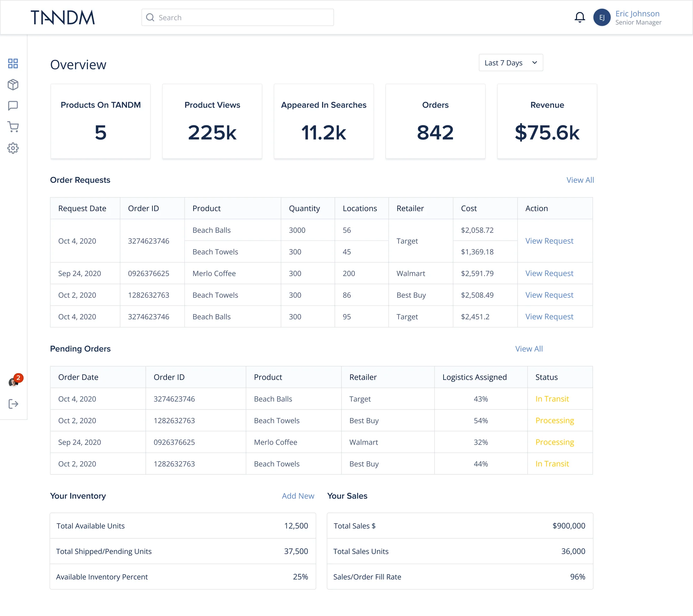693x616 pixels.
Task: Open the products box icon in sidebar
Action: tap(13, 84)
